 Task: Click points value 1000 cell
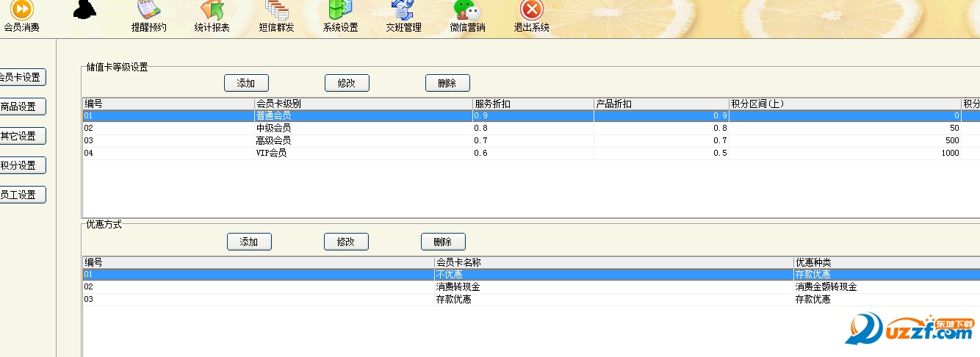click(845, 154)
